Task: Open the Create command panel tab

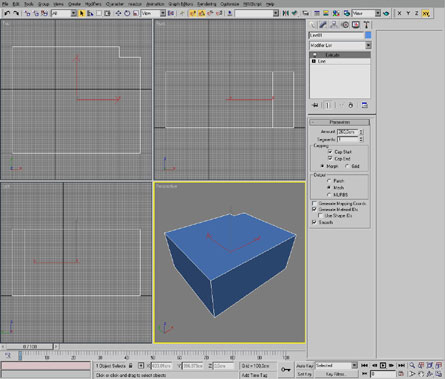Action: (313, 25)
